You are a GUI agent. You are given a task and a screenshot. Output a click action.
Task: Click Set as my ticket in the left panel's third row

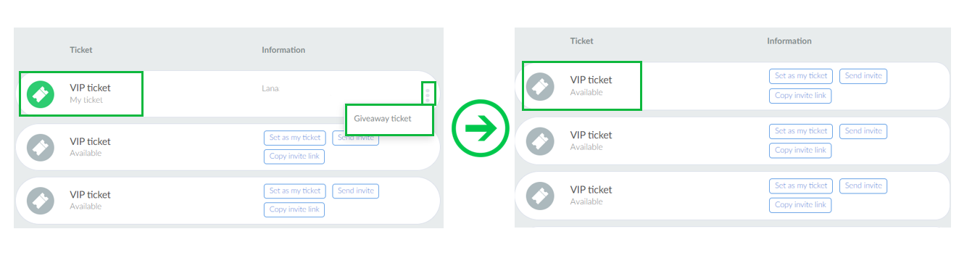point(295,191)
